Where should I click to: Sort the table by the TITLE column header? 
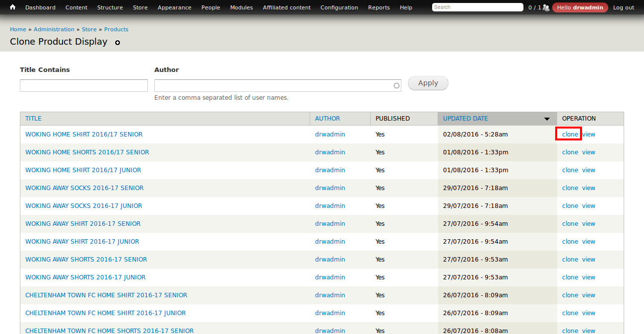click(x=33, y=118)
